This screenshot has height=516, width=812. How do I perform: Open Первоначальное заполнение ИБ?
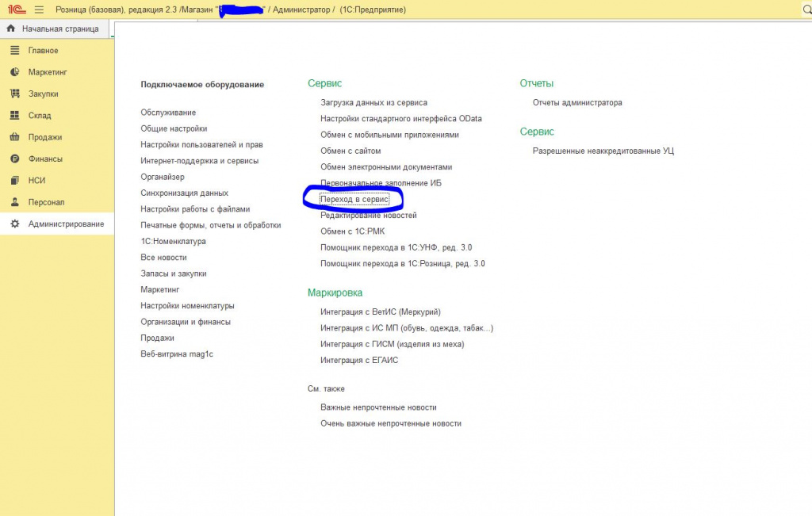click(381, 182)
